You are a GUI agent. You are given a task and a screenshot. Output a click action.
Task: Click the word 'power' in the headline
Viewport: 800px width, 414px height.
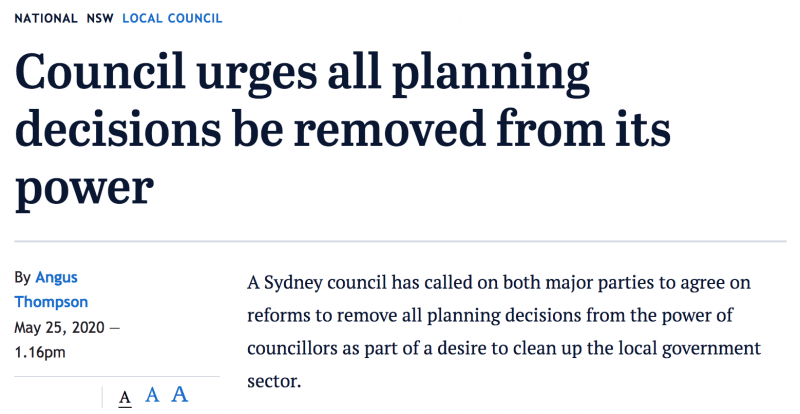coord(84,189)
